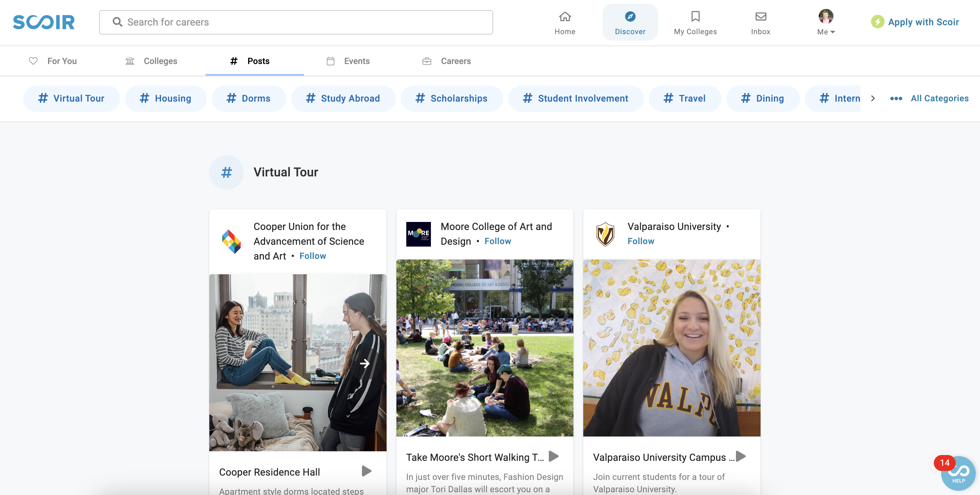
Task: Click the Cooper Union logo icon
Action: tap(231, 241)
